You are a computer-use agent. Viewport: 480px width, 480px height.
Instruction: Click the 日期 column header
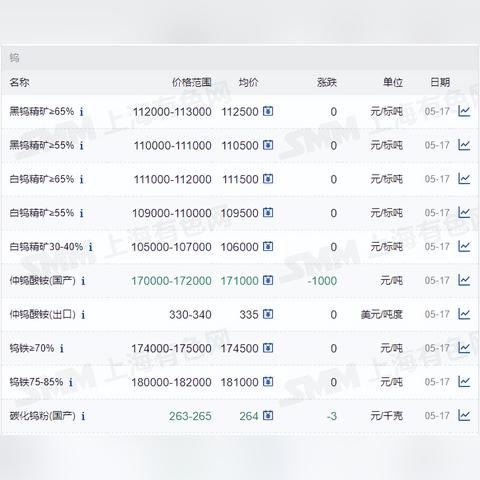pos(440,82)
